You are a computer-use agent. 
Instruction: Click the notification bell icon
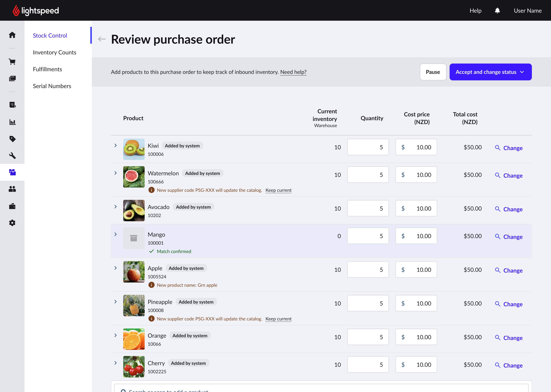click(497, 10)
